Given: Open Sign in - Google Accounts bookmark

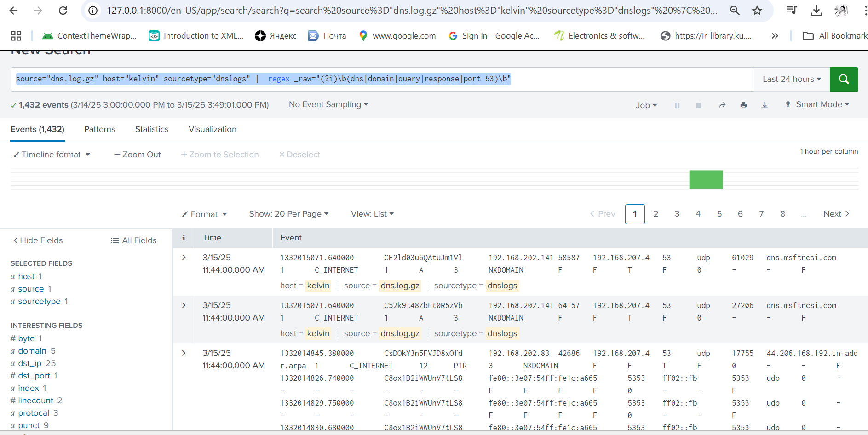Looking at the screenshot, I should click(x=494, y=36).
